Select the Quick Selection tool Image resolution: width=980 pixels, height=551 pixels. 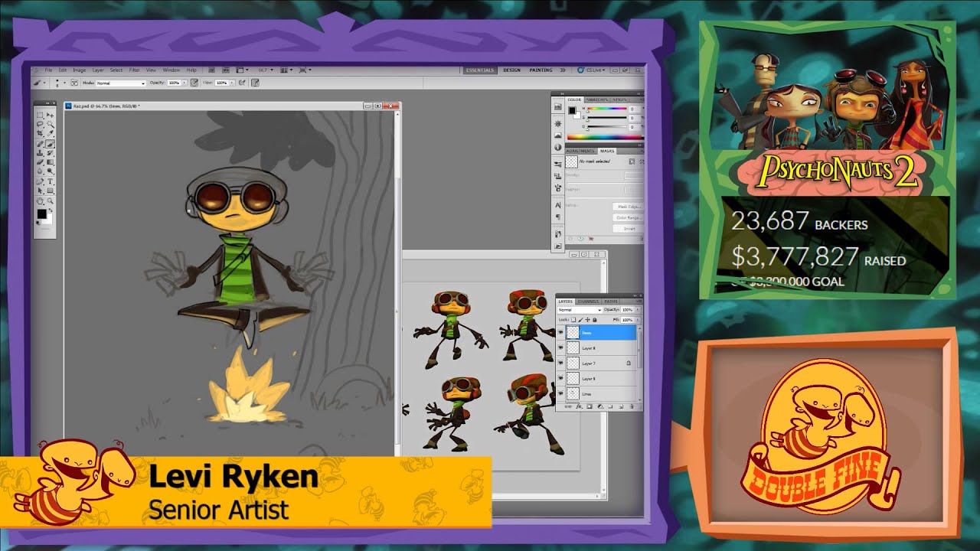50,124
